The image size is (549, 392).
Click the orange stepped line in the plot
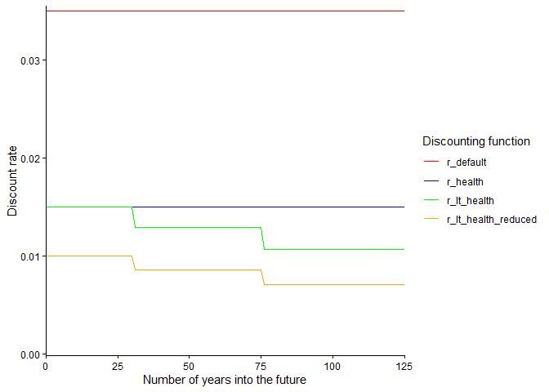point(196,269)
